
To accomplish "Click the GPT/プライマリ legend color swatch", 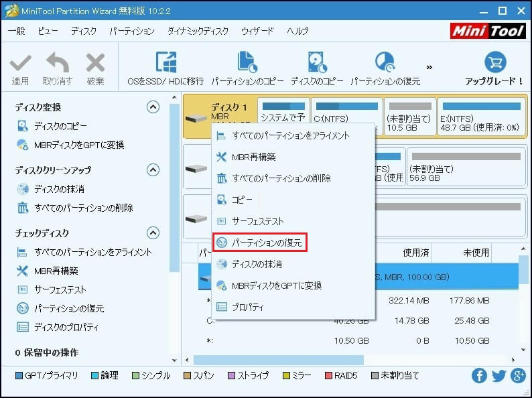I will (x=19, y=376).
